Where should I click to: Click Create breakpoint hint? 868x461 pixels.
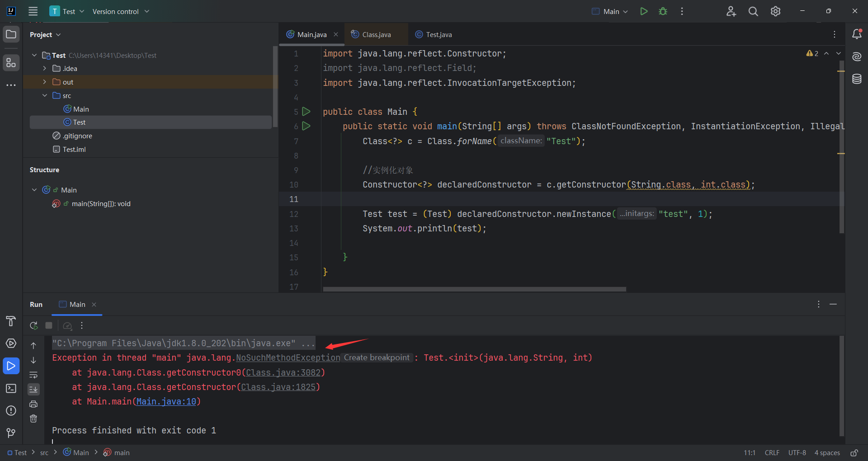pos(377,358)
